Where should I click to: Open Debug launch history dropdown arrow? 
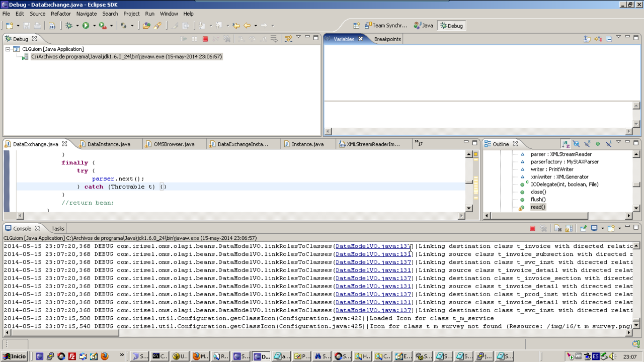click(77, 26)
